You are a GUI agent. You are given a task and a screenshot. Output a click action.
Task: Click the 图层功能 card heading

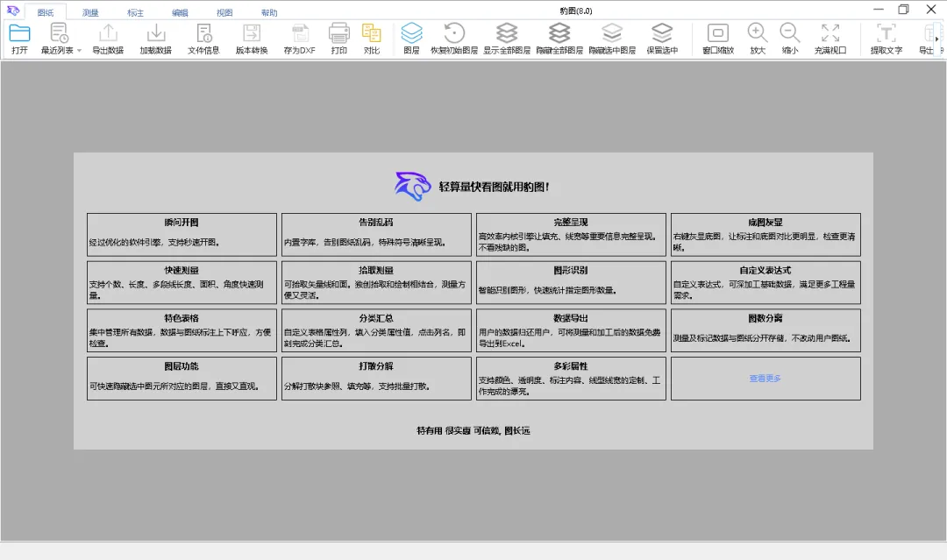point(182,366)
